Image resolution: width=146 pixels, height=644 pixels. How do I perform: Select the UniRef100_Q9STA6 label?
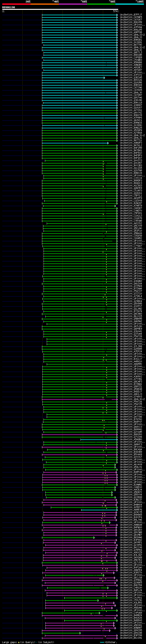tap(131, 98)
